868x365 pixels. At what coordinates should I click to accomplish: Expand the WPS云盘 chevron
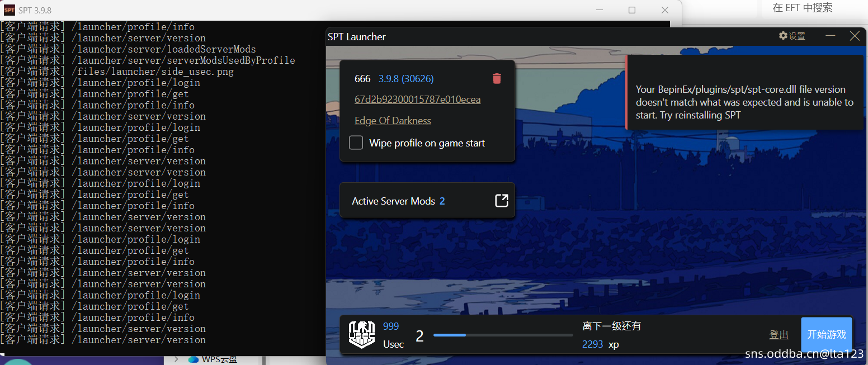point(176,359)
